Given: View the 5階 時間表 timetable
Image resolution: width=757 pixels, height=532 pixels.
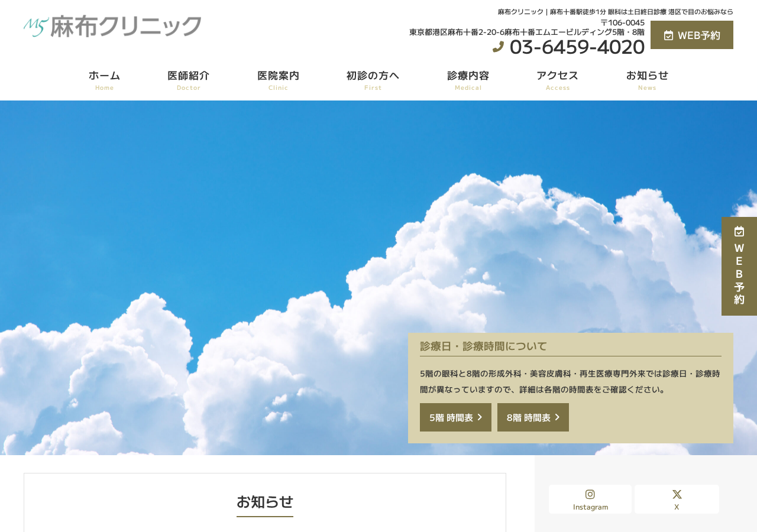Looking at the screenshot, I should pyautogui.click(x=455, y=417).
